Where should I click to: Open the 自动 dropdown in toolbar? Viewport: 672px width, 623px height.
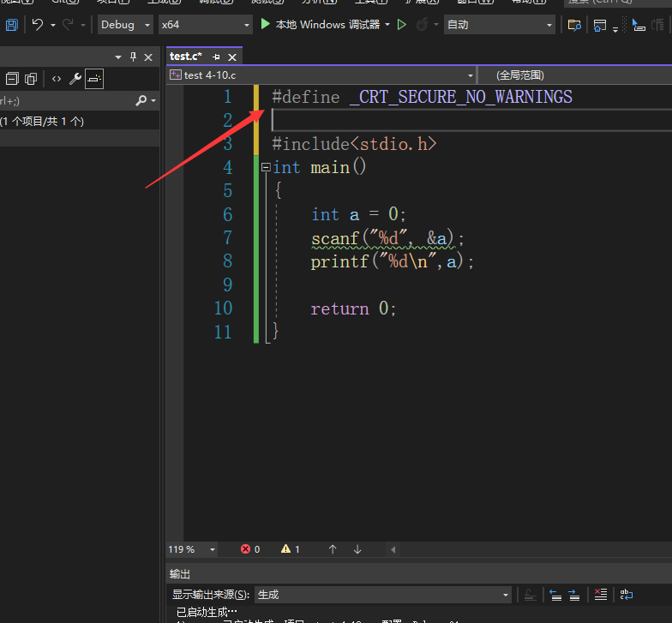(499, 25)
